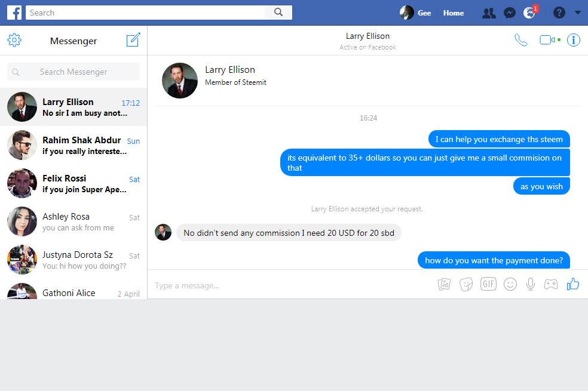Click the Messenger heading in sidebar
Screen dimensions: 588x391
pyautogui.click(x=73, y=41)
